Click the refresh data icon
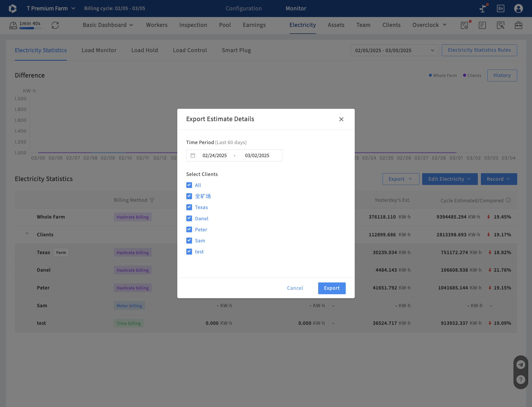 click(55, 25)
